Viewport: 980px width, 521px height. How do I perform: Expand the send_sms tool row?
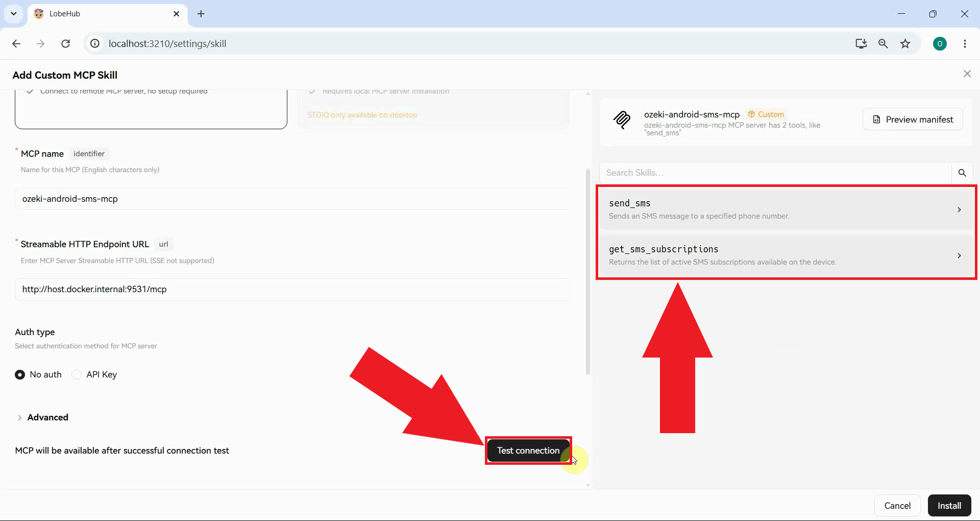786,209
